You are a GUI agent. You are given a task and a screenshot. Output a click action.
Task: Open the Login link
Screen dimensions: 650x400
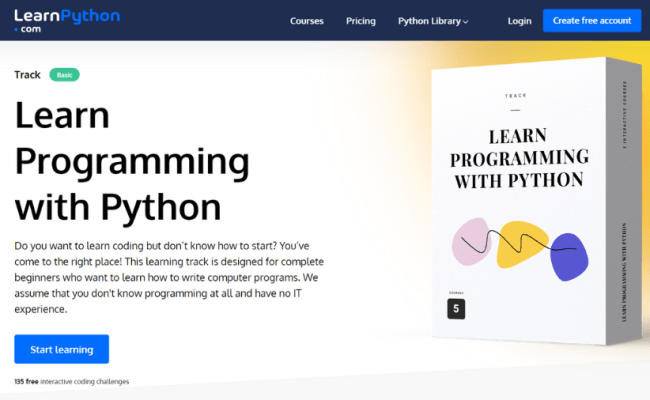coord(519,21)
